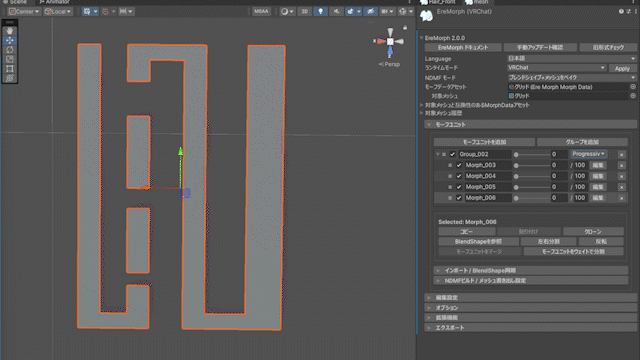Open the Local orientation dropdown
The image size is (640, 360).
[58, 11]
